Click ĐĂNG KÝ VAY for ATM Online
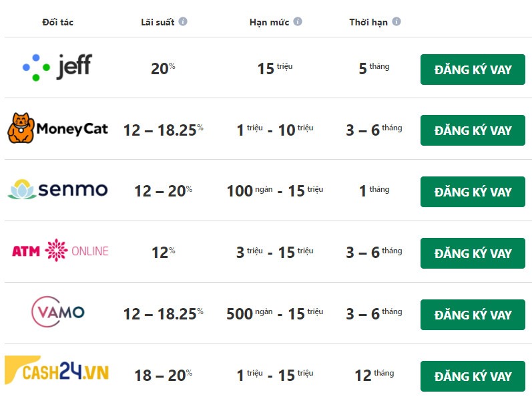 click(473, 253)
